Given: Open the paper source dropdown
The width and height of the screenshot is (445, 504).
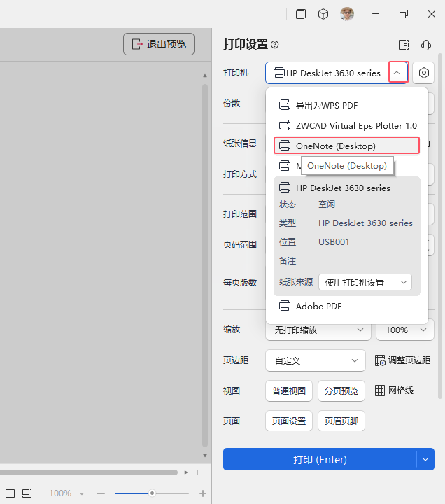Looking at the screenshot, I should pyautogui.click(x=365, y=282).
